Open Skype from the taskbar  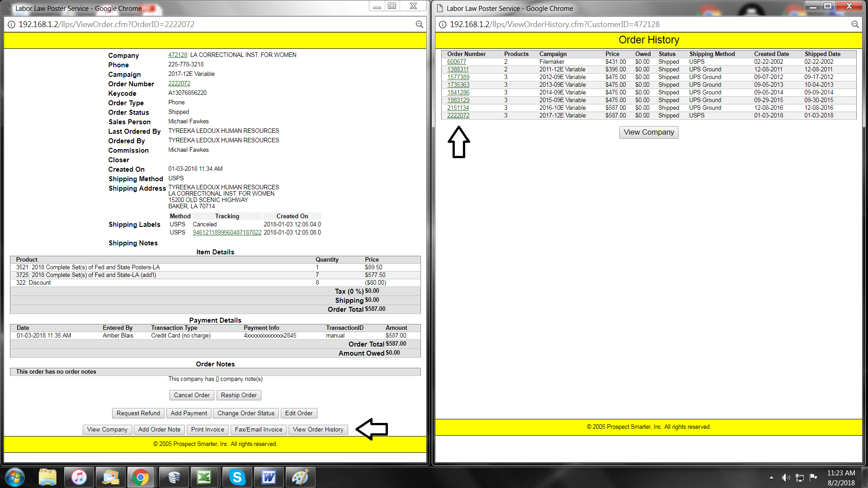click(237, 477)
